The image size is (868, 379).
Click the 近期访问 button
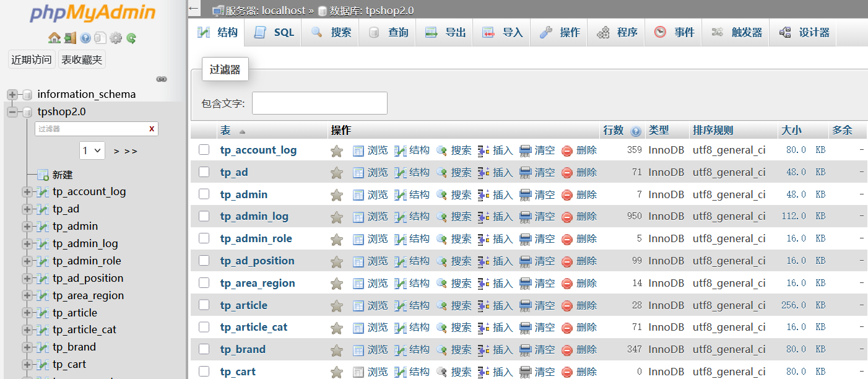pos(32,59)
